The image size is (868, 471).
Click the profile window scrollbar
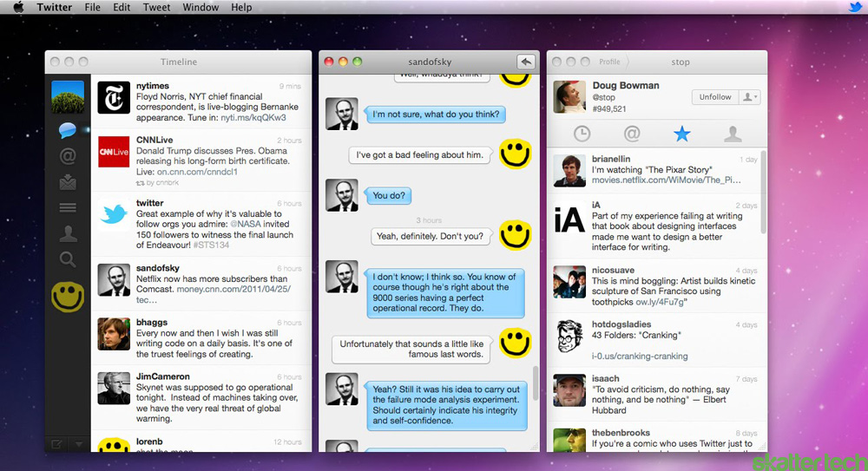[x=764, y=193]
